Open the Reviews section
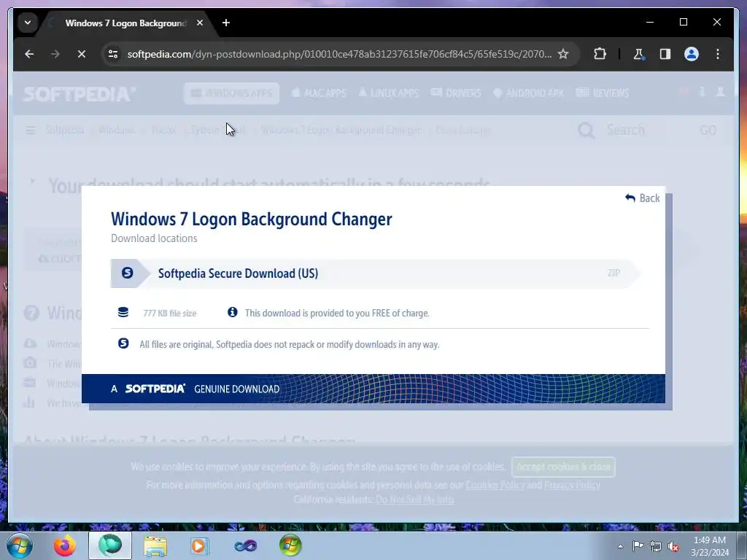Viewport: 747px width, 560px height. pos(603,93)
